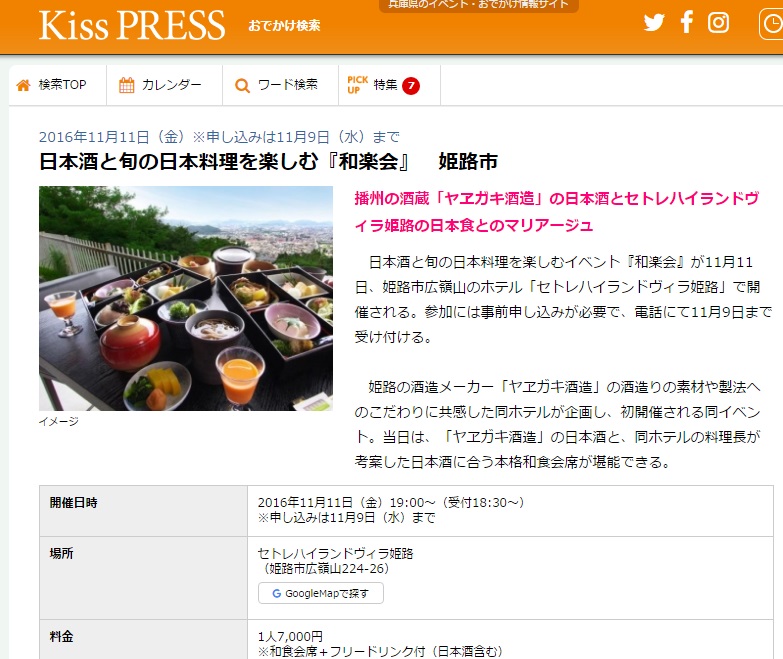This screenshot has height=659, width=783.
Task: Click the おでかけ検索 header text
Action: (284, 25)
